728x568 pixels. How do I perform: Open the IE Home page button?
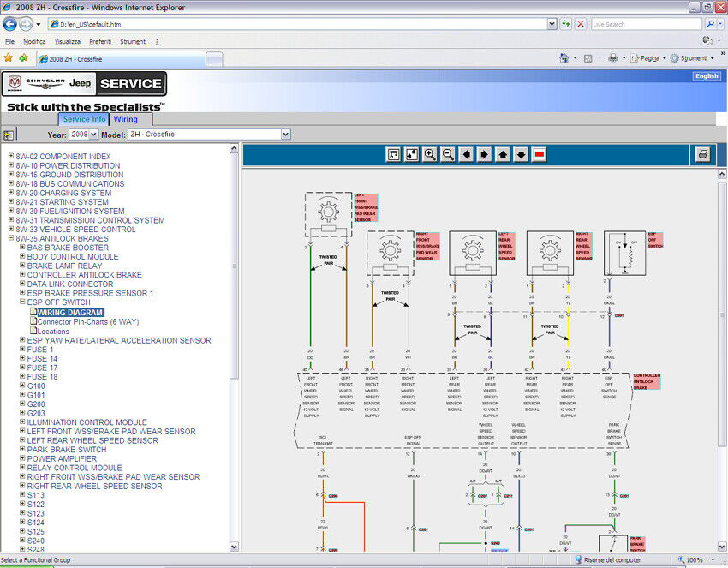point(564,58)
